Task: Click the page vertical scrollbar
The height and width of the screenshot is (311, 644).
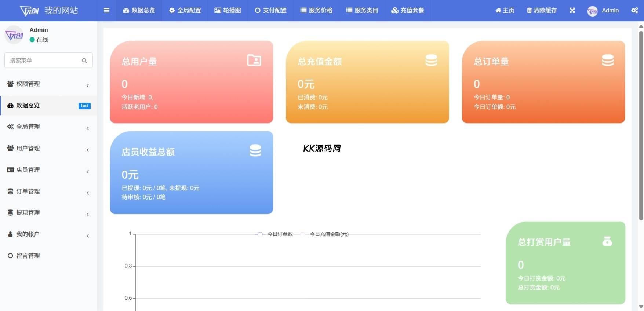Action: tap(641, 125)
